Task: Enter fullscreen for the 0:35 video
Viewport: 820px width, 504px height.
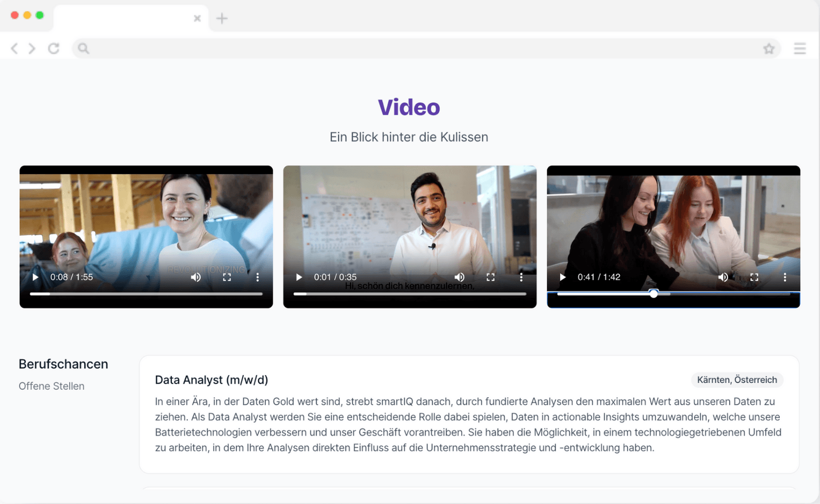Action: (x=491, y=277)
